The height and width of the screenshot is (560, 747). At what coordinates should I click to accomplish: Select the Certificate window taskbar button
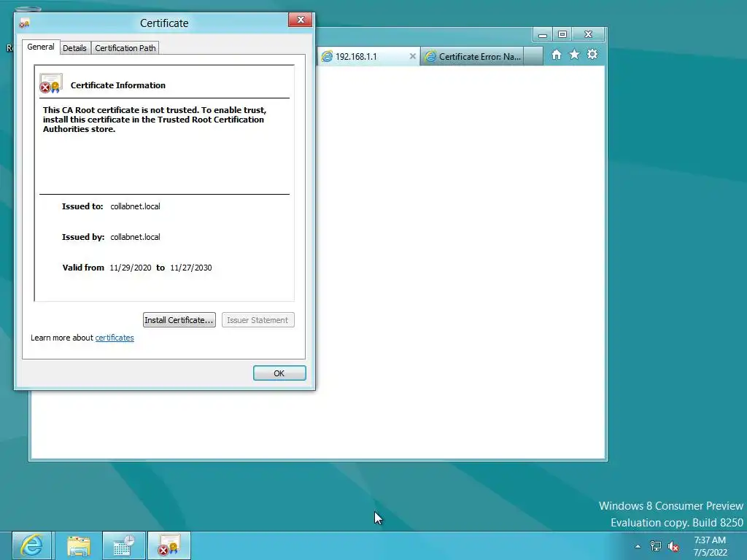click(x=169, y=545)
